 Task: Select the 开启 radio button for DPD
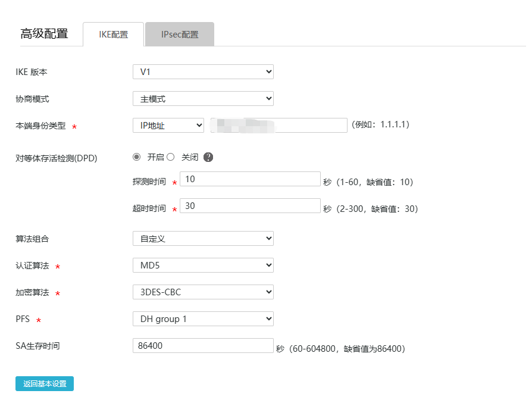point(136,157)
